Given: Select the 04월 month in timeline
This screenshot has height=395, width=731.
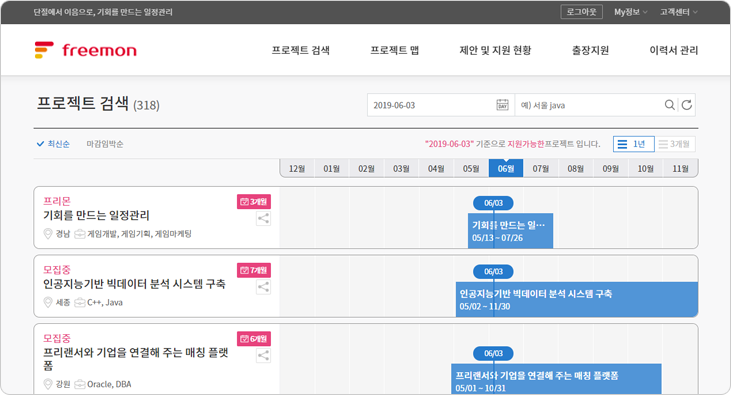Looking at the screenshot, I should coord(436,168).
